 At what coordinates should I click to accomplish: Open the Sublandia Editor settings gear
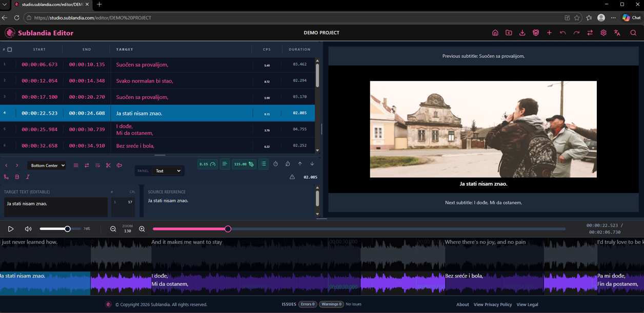[603, 32]
